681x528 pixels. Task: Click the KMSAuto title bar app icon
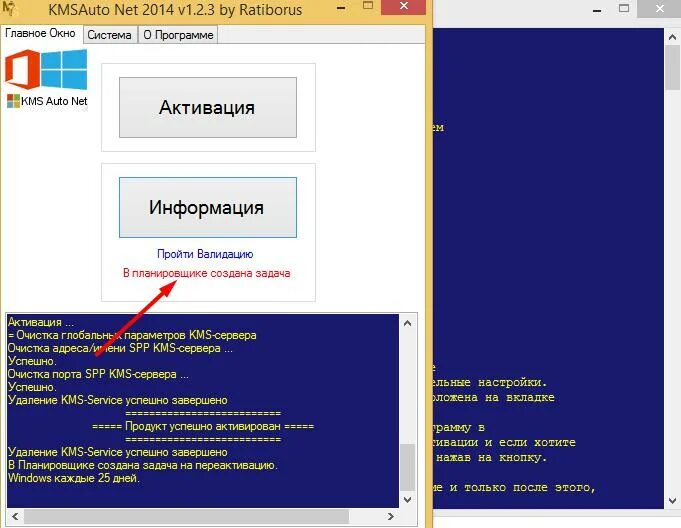click(x=8, y=8)
